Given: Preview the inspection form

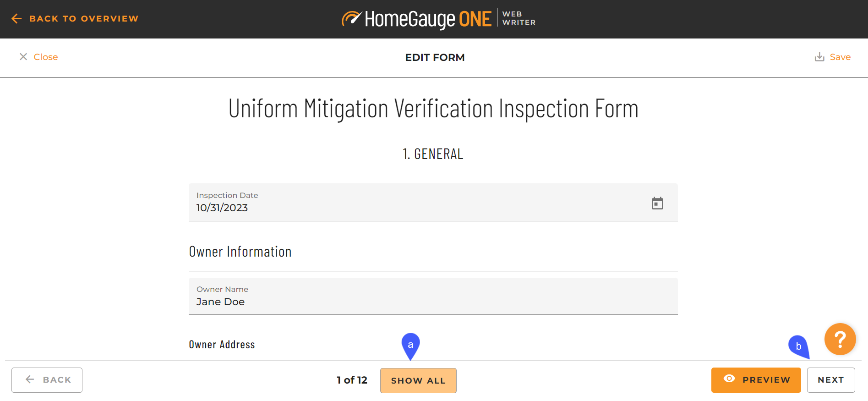Looking at the screenshot, I should click(756, 380).
